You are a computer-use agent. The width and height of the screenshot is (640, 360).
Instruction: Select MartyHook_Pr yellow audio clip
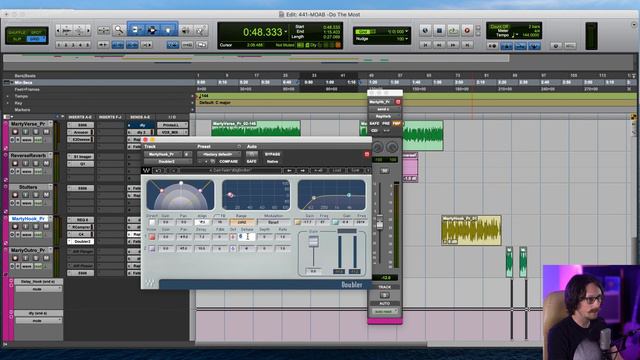tap(471, 230)
